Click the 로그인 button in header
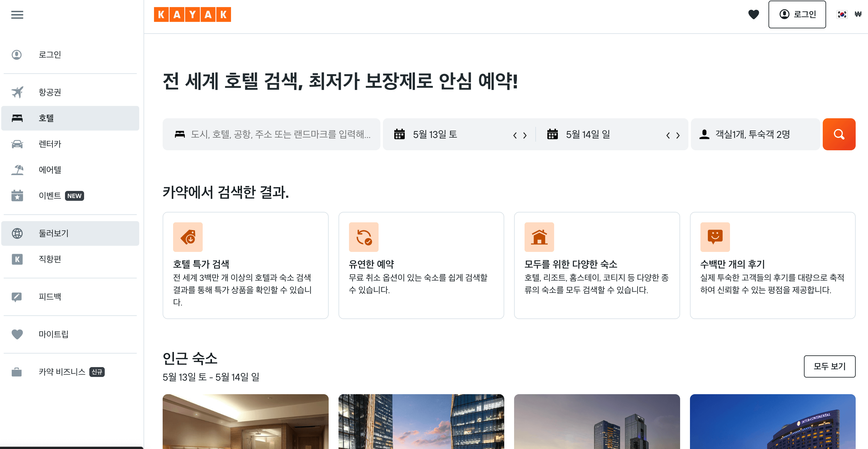Image resolution: width=868 pixels, height=449 pixels. (x=797, y=14)
